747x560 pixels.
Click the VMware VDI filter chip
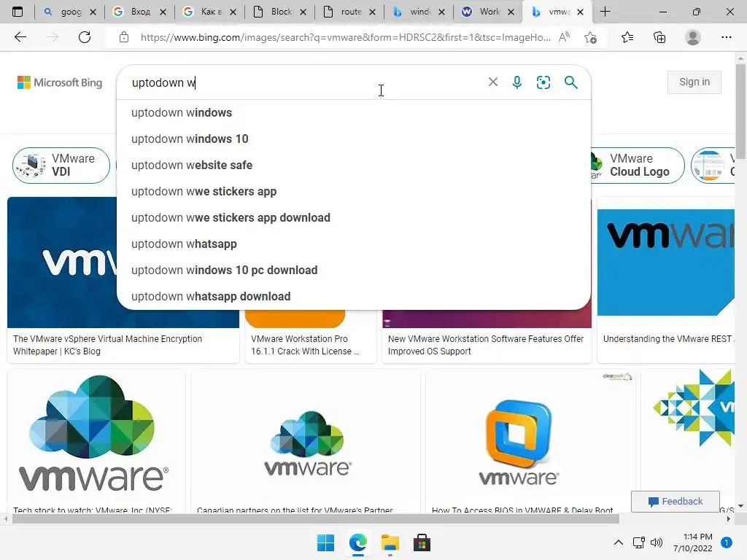coord(61,166)
